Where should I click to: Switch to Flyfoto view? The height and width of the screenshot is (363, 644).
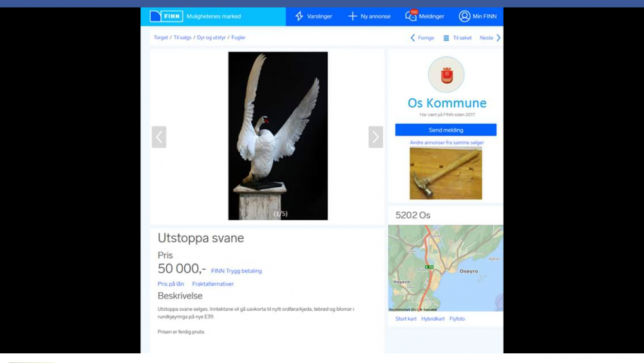tap(457, 319)
